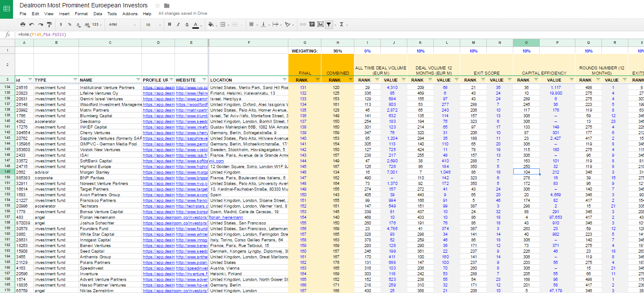
Task: Open the Tools menu
Action: pos(112,13)
